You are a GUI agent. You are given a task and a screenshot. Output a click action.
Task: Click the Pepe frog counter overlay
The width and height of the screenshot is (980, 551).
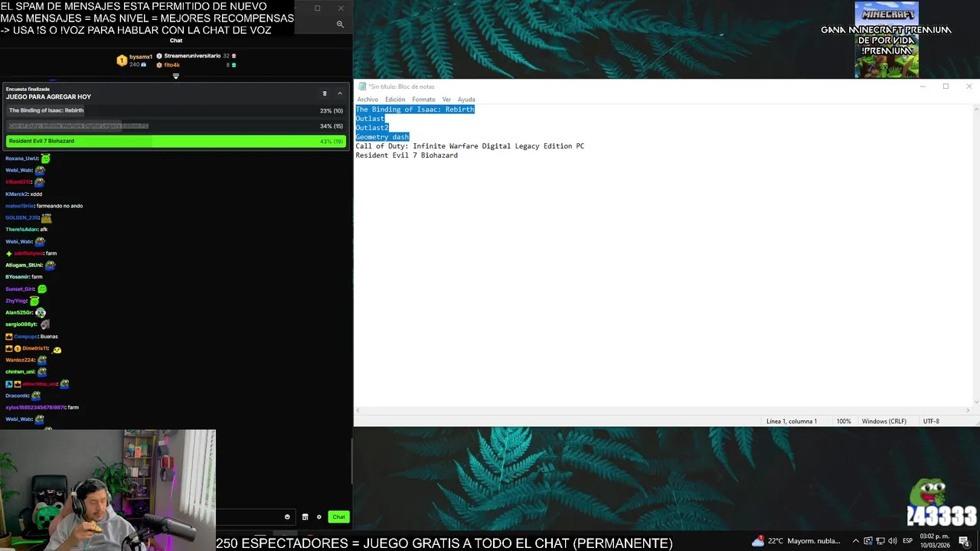942,504
